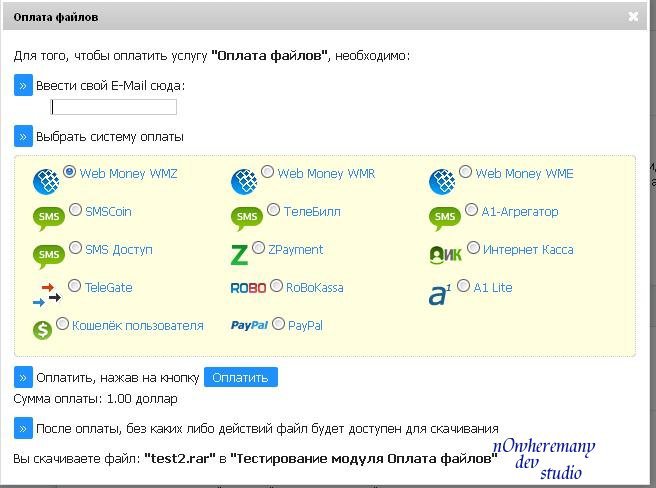This screenshot has height=488, width=656.
Task: Select the TeleGate radio button
Action: (x=74, y=286)
